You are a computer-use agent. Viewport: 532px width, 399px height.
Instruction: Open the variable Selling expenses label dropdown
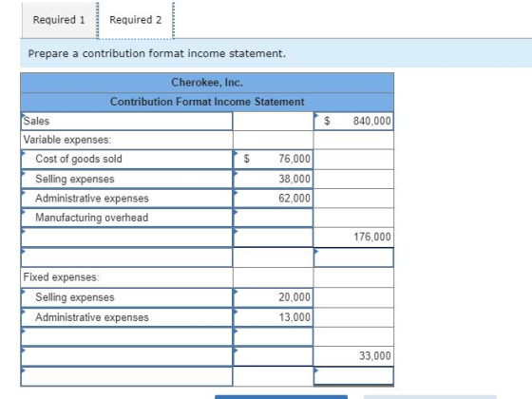[127, 179]
